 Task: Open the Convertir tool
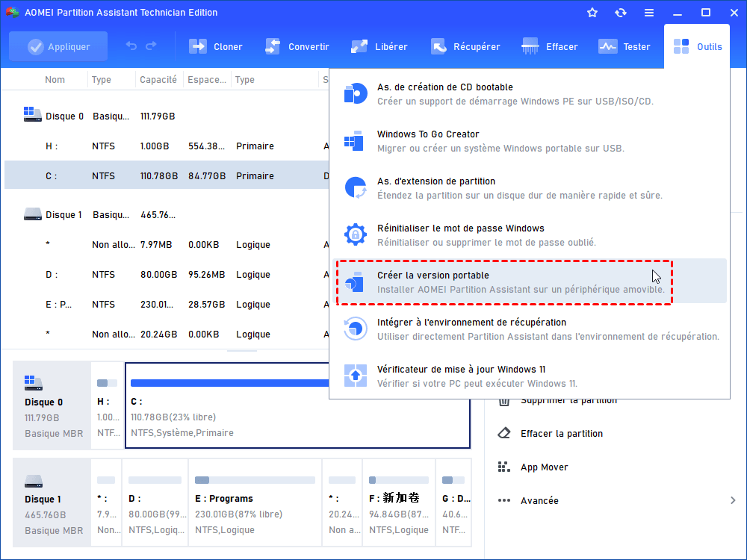[x=297, y=46]
